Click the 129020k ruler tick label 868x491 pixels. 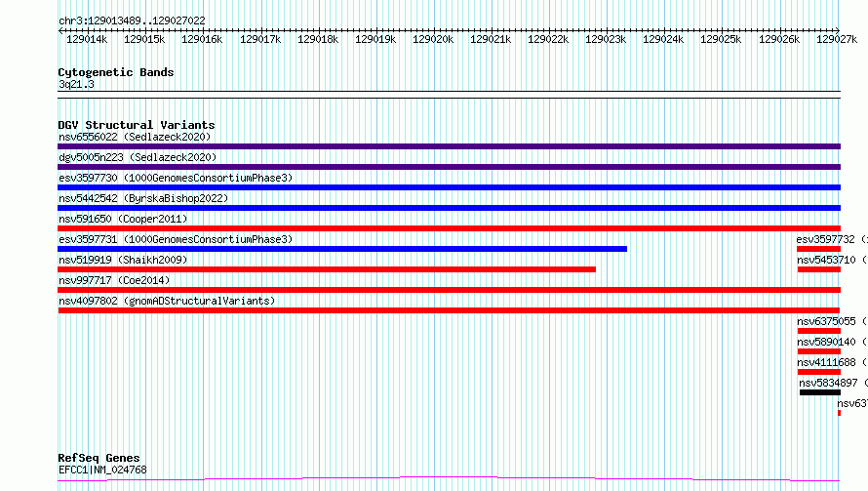[433, 39]
